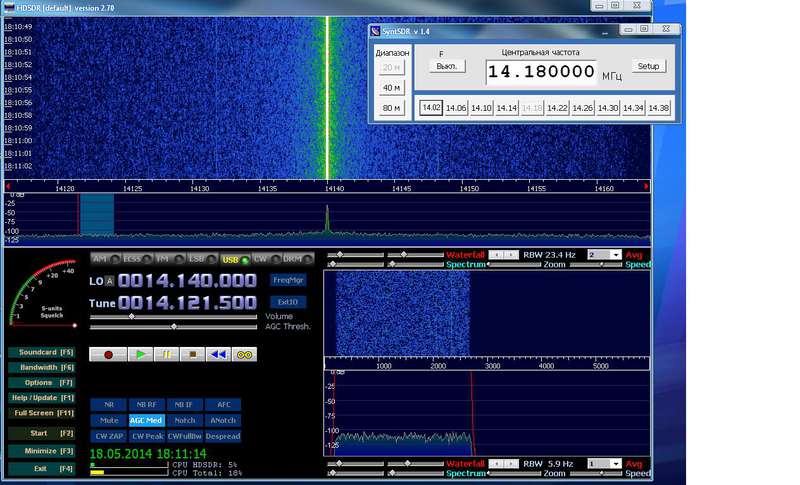Toggle the ANotch auto notch filter

(x=223, y=420)
